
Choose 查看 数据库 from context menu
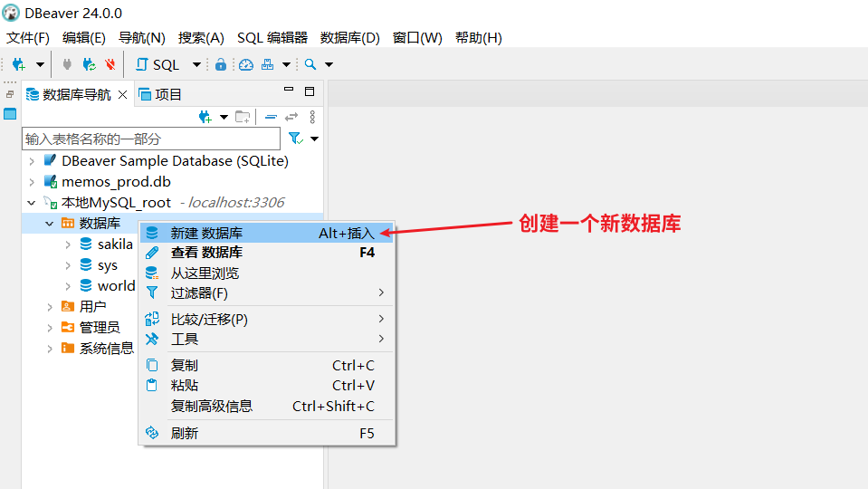(266, 253)
